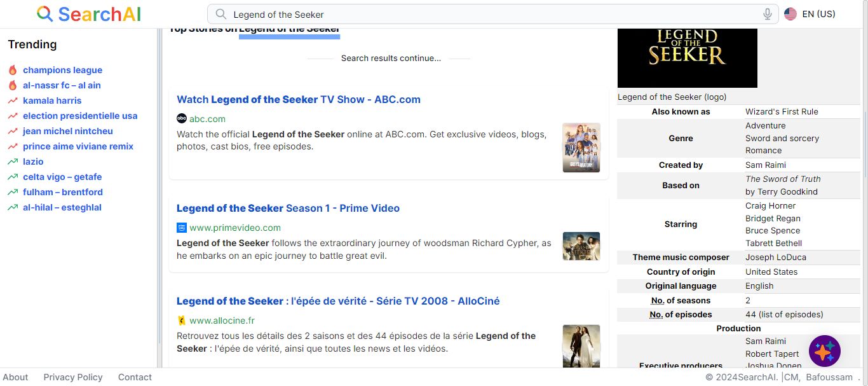Click the US flag language icon

[x=790, y=14]
